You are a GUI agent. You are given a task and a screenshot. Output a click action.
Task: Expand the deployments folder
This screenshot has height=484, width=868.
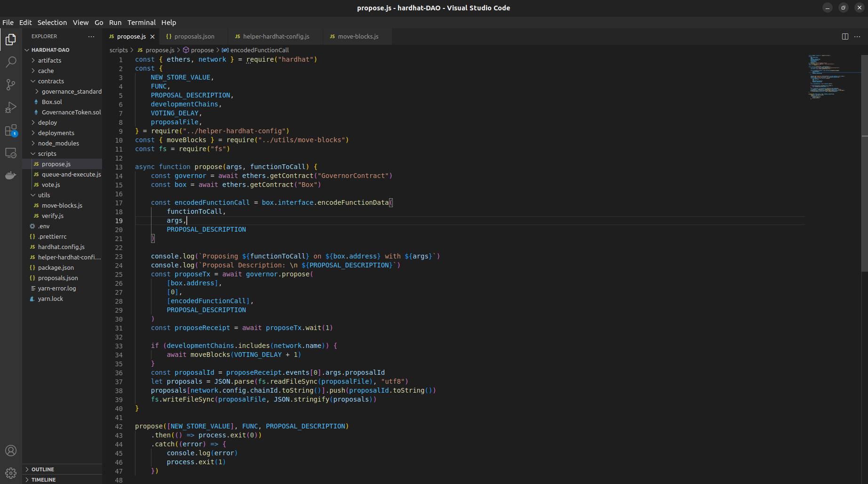coord(33,133)
